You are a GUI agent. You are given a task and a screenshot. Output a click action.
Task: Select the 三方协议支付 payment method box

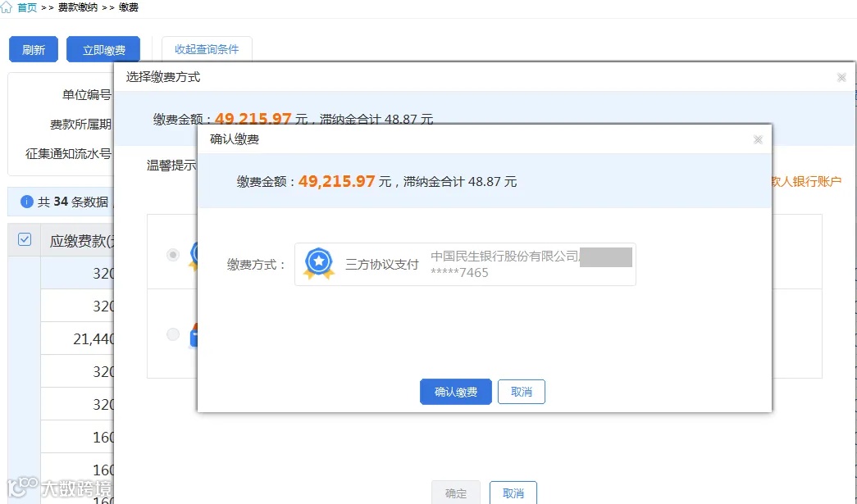coord(465,264)
